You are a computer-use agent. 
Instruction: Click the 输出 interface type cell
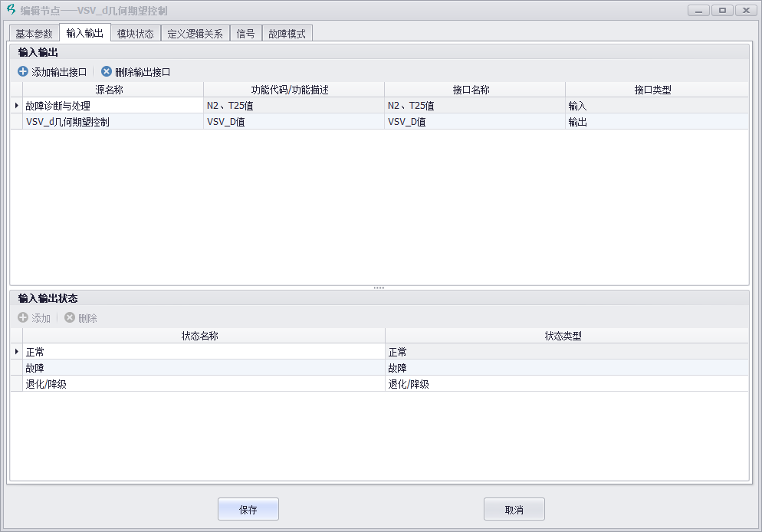657,121
